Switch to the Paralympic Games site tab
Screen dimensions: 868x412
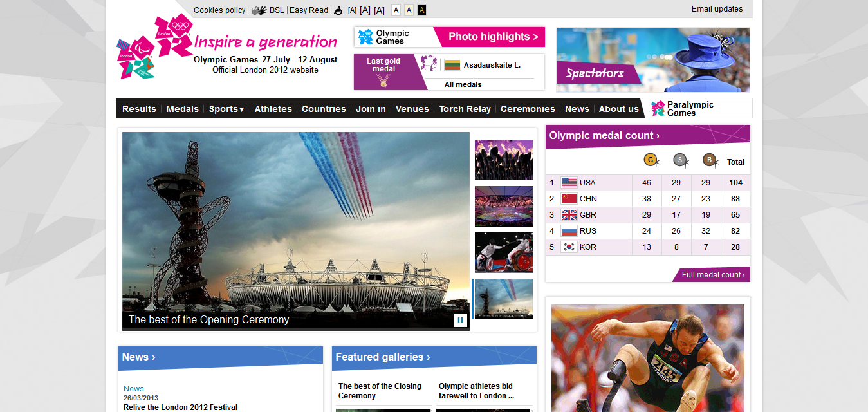[697, 108]
